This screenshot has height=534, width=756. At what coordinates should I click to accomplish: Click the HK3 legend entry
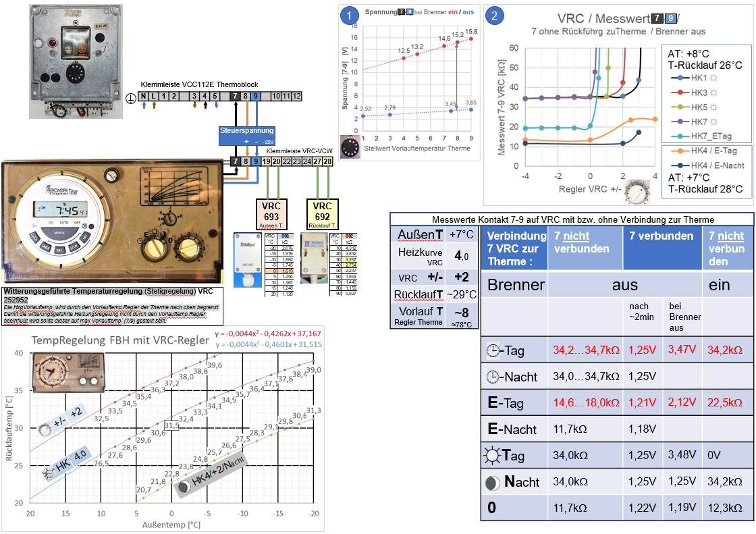pos(695,92)
